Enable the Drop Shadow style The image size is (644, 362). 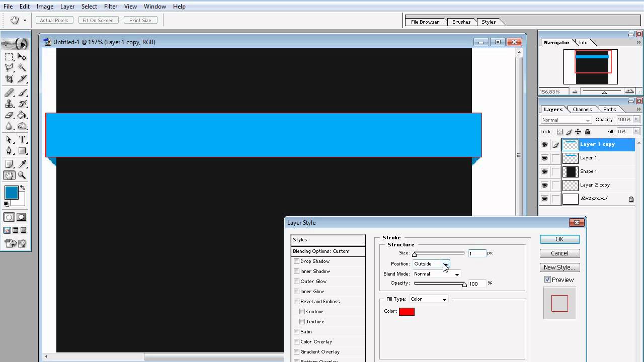click(296, 261)
